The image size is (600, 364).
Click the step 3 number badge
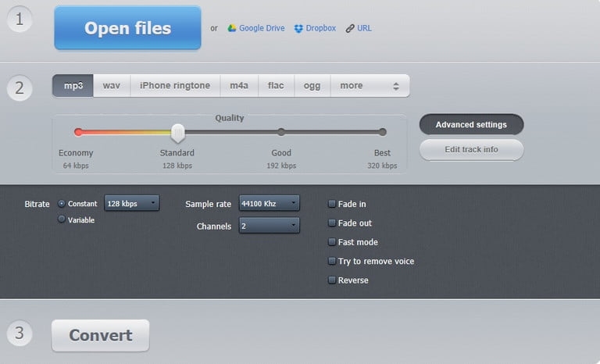20,334
